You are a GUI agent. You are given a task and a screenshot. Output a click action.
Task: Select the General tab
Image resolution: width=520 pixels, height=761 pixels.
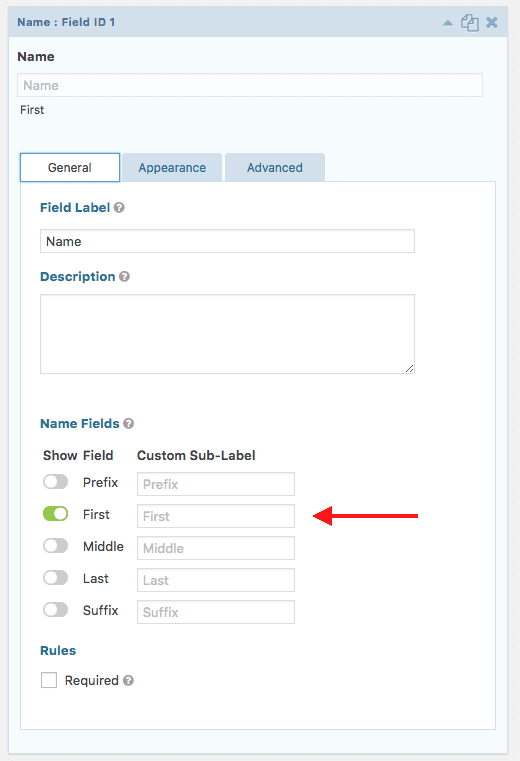tap(70, 167)
